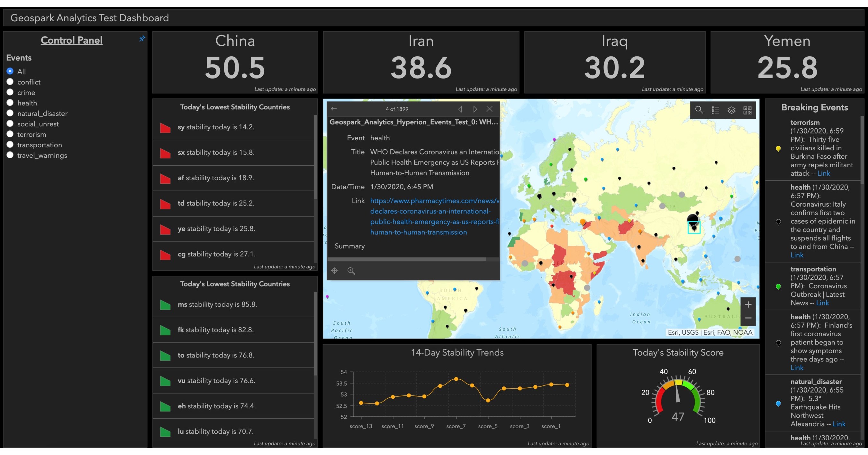Expand the Summary section in the event popup
This screenshot has height=455, width=868.
click(349, 246)
